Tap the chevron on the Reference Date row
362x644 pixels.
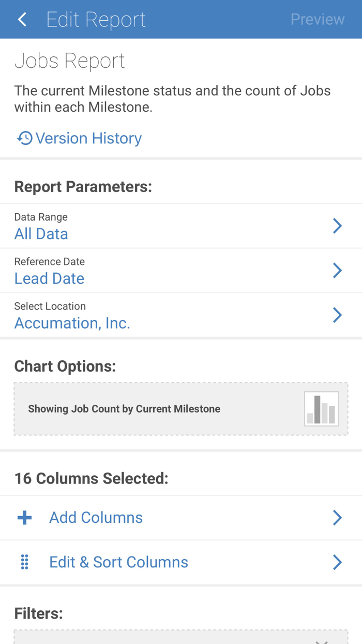click(337, 271)
